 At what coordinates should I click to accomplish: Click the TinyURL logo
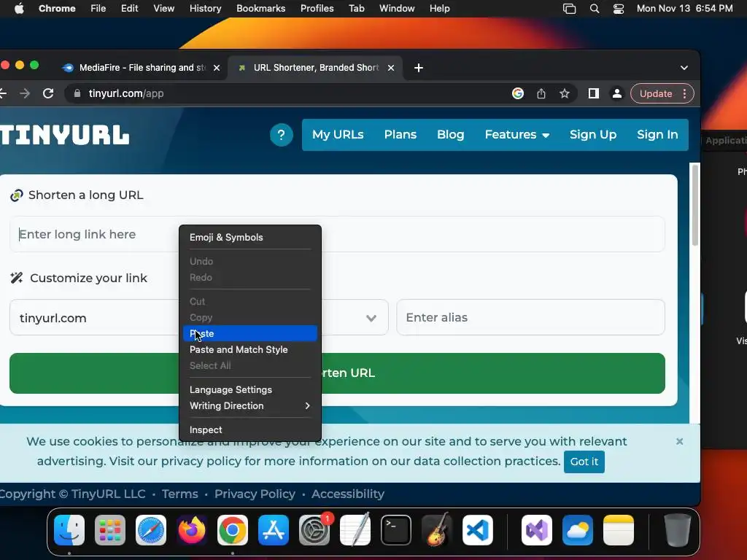[x=65, y=135]
